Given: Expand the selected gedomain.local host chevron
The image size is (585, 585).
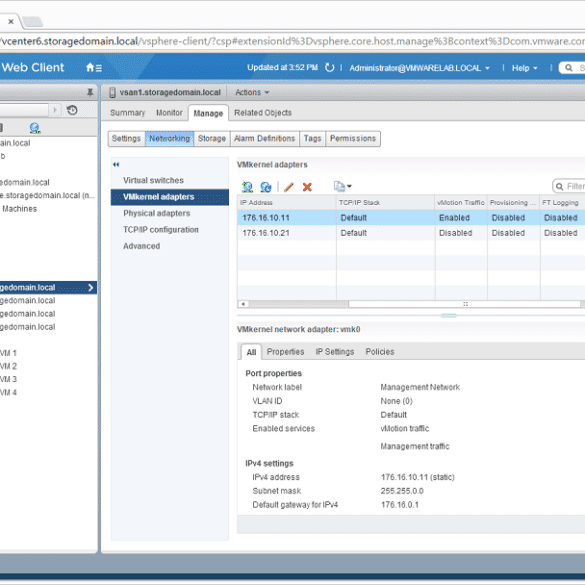Looking at the screenshot, I should click(91, 288).
